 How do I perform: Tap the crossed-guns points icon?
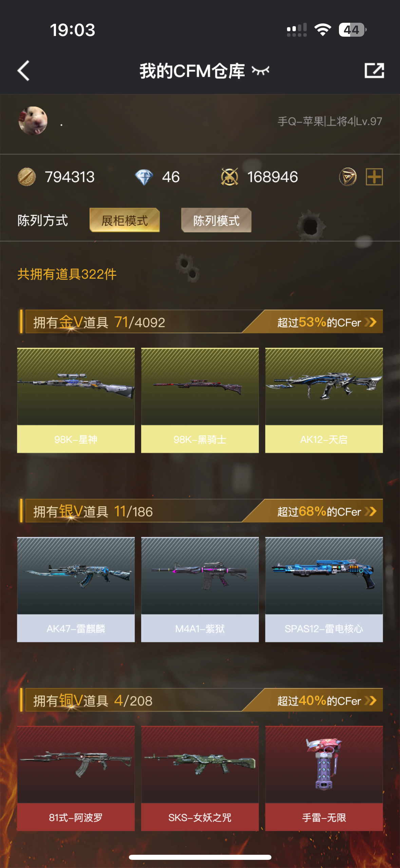230,177
